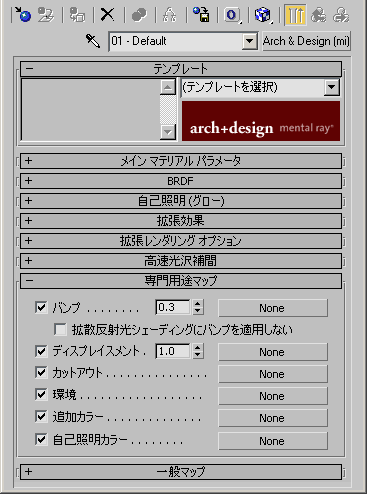Click None map button for バンプ
The height and width of the screenshot is (494, 367).
(x=273, y=308)
